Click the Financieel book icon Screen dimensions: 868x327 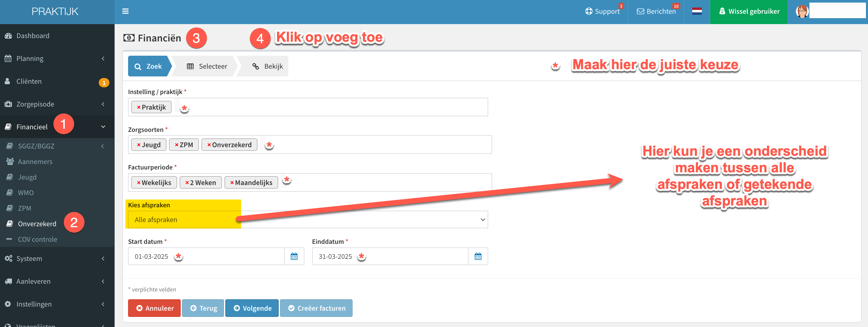pyautogui.click(x=8, y=127)
